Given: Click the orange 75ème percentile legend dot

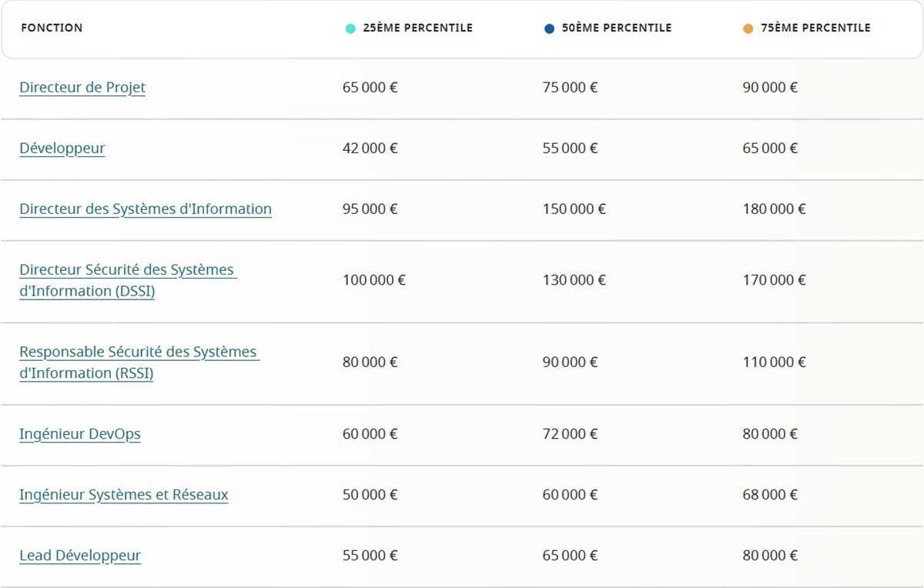Looking at the screenshot, I should [748, 28].
